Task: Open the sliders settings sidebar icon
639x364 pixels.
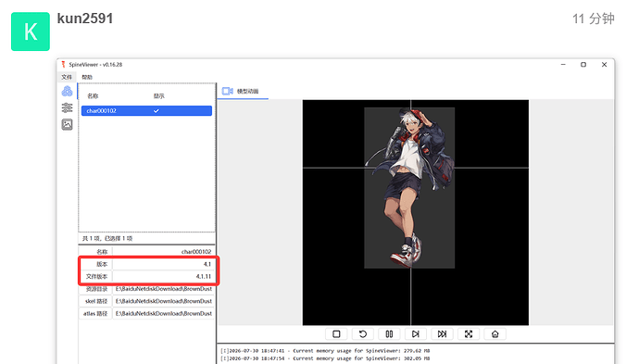Action: pyautogui.click(x=67, y=107)
